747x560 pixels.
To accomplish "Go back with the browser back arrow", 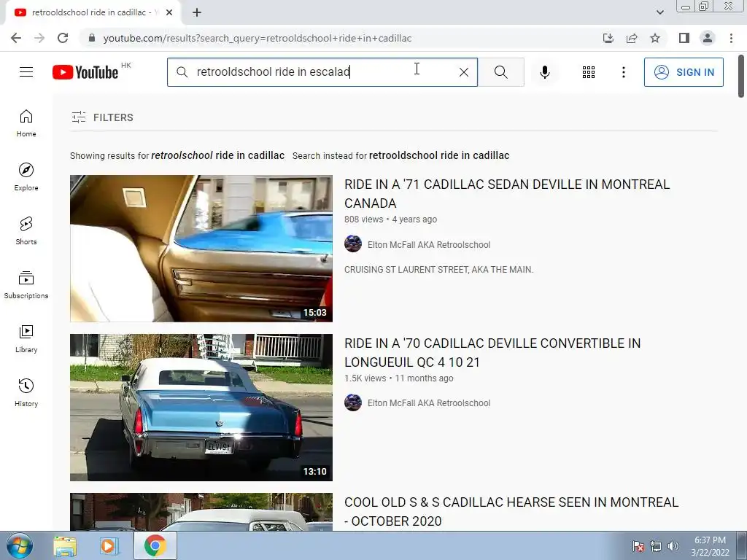I will point(16,38).
